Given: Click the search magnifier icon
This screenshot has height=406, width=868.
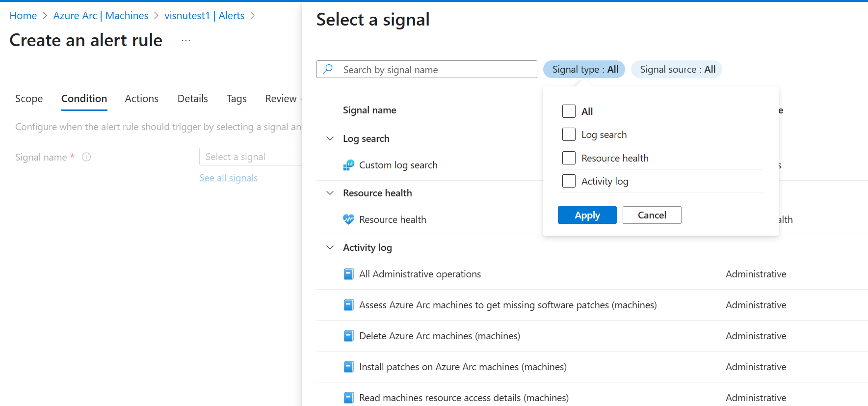Looking at the screenshot, I should (328, 69).
